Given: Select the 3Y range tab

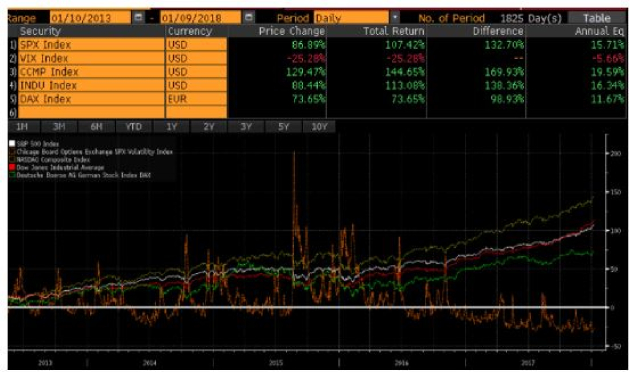Looking at the screenshot, I should tap(246, 127).
